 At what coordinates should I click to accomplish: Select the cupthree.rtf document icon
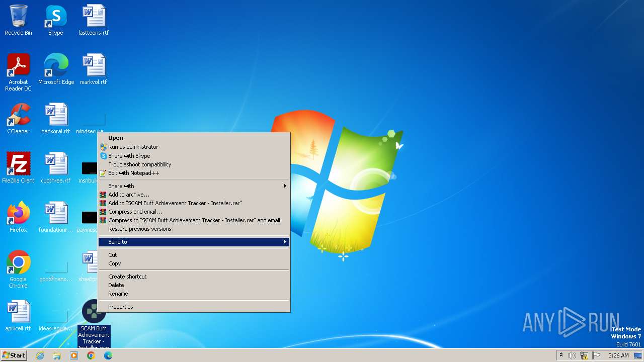click(x=56, y=168)
